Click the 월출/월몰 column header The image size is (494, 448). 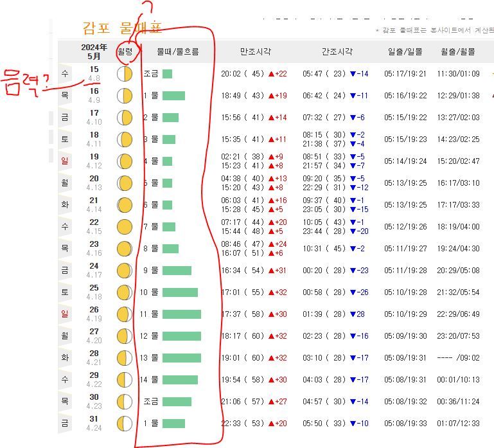[458, 51]
